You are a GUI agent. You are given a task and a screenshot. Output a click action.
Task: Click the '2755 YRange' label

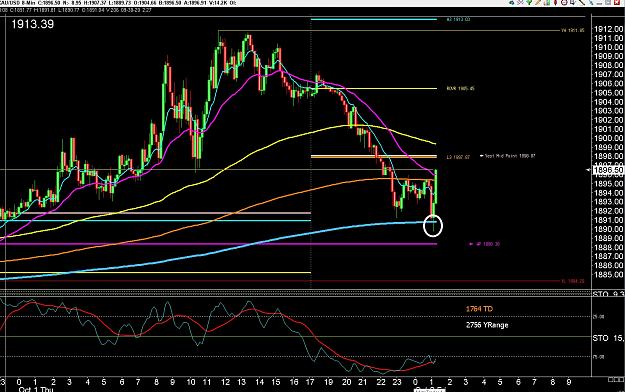pyautogui.click(x=487, y=325)
